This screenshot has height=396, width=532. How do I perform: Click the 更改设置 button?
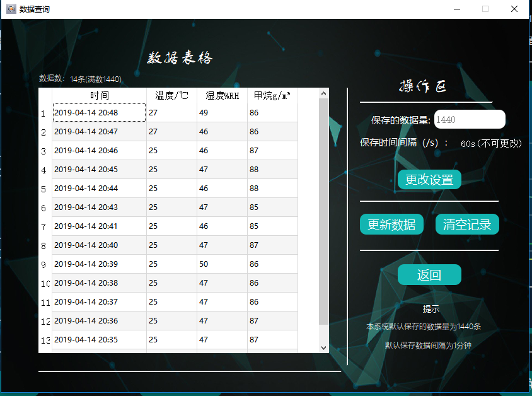(429, 179)
